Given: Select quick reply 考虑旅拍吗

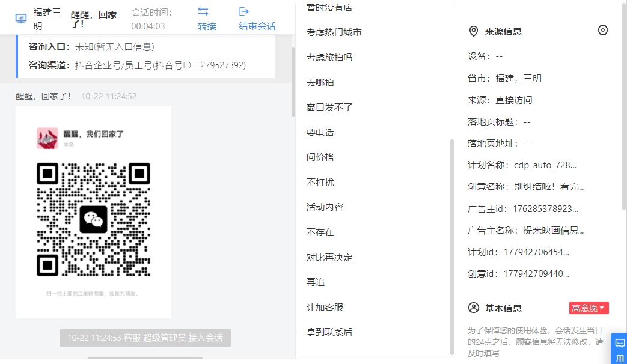Looking at the screenshot, I should (329, 58).
